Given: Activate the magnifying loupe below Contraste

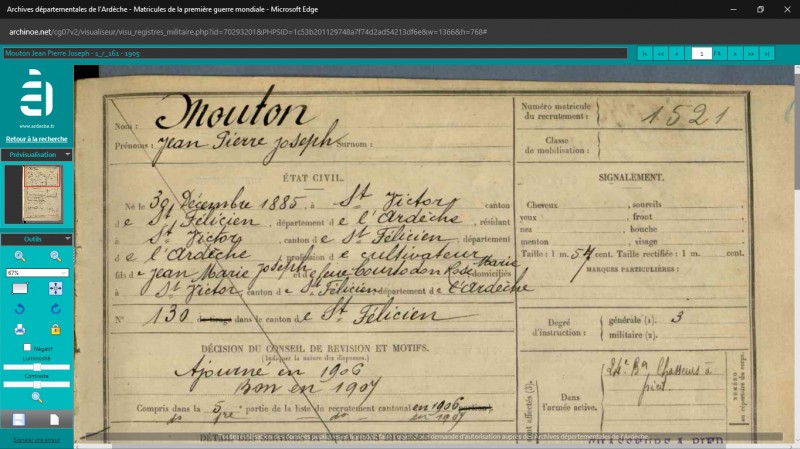Looking at the screenshot, I should (x=37, y=397).
